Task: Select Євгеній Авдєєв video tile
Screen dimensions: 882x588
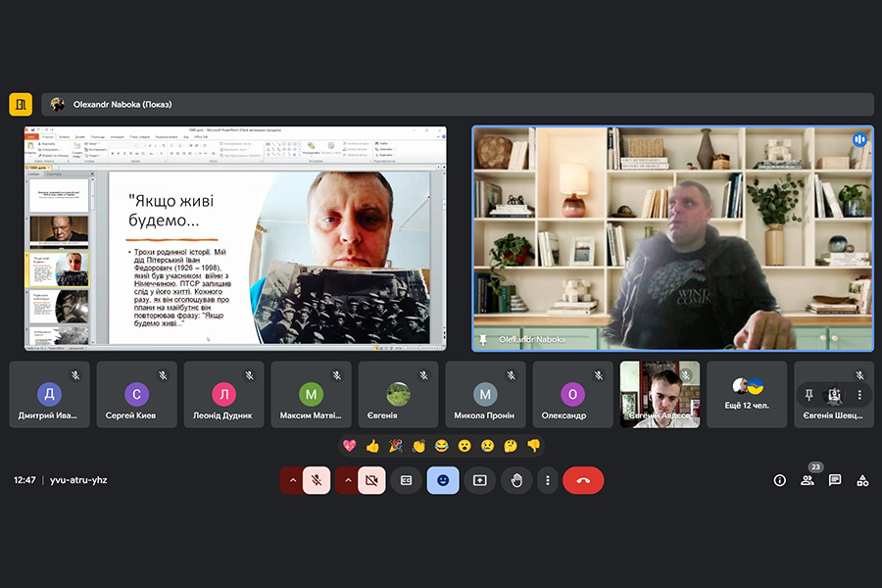Action: [x=660, y=394]
